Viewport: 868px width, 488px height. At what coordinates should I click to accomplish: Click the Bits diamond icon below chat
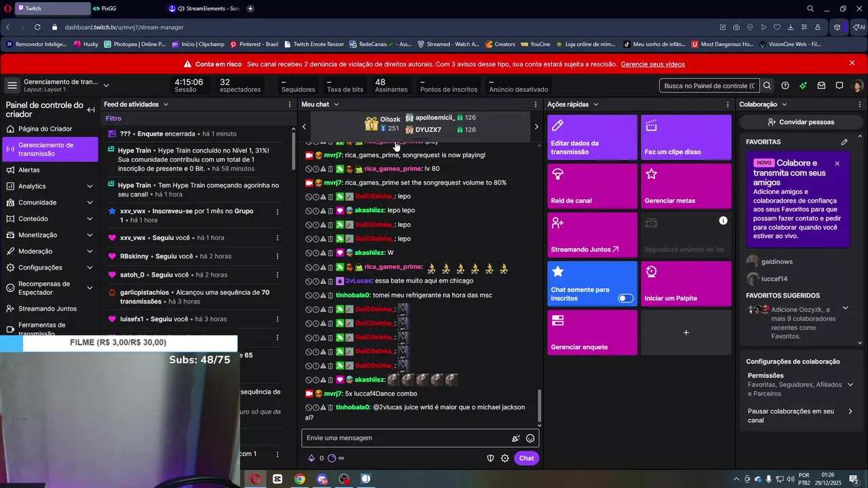pos(311,458)
